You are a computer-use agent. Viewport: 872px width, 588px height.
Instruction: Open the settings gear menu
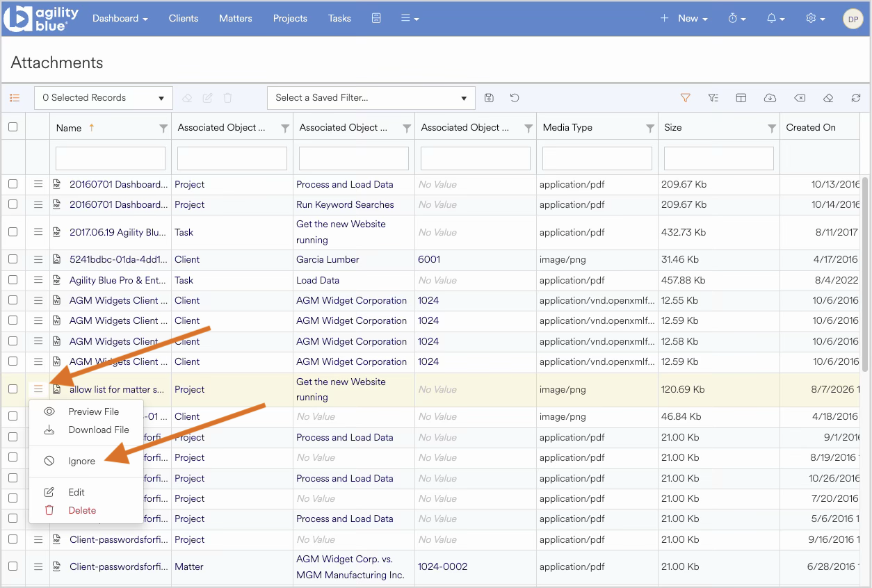point(815,19)
